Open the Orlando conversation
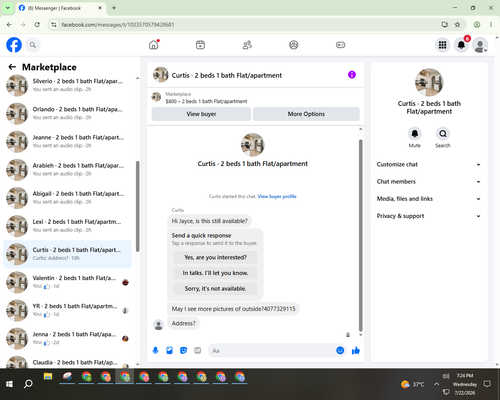The image size is (500, 400). [67, 113]
